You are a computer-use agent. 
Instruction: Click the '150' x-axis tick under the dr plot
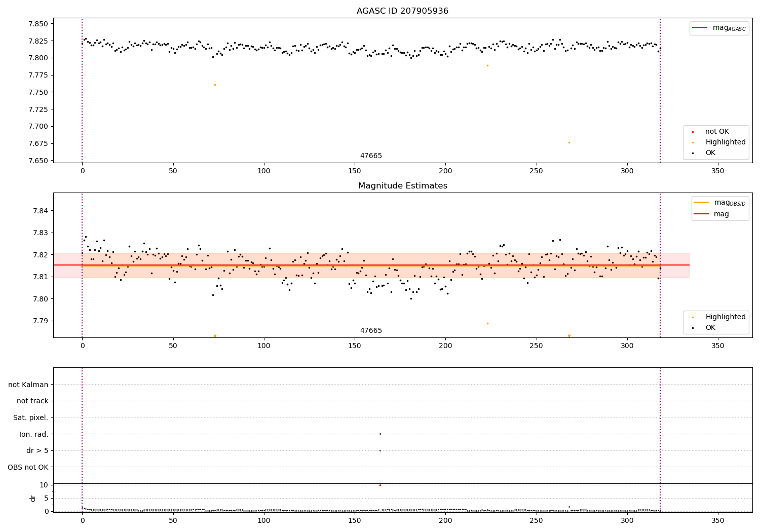(355, 520)
